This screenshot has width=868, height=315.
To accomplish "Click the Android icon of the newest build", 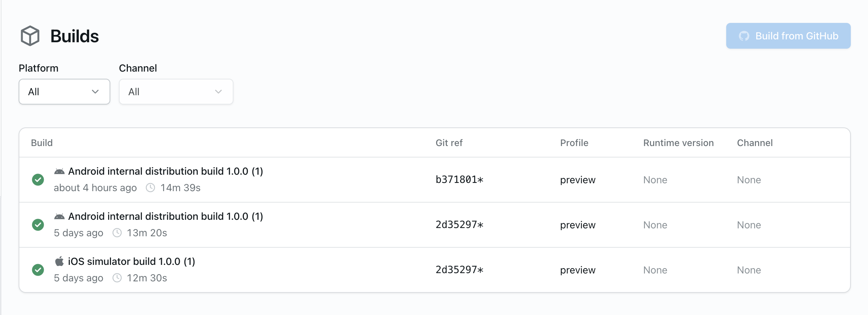I will [x=59, y=171].
